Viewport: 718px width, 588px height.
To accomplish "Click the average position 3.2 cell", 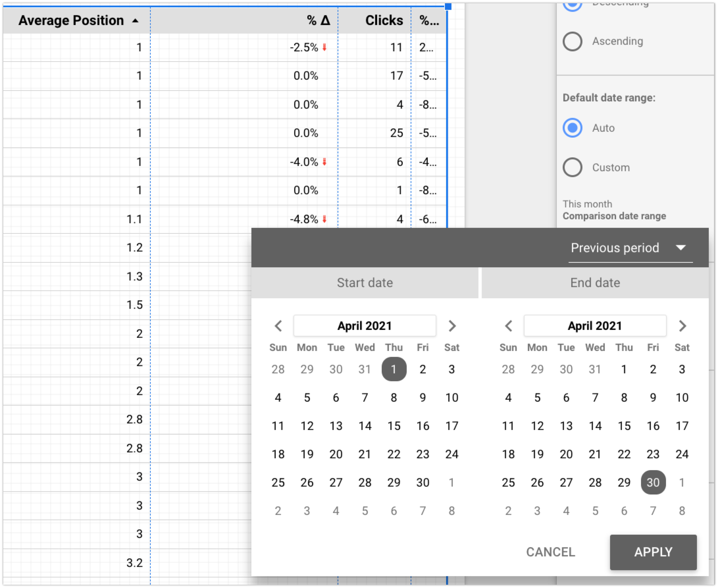I will point(134,563).
